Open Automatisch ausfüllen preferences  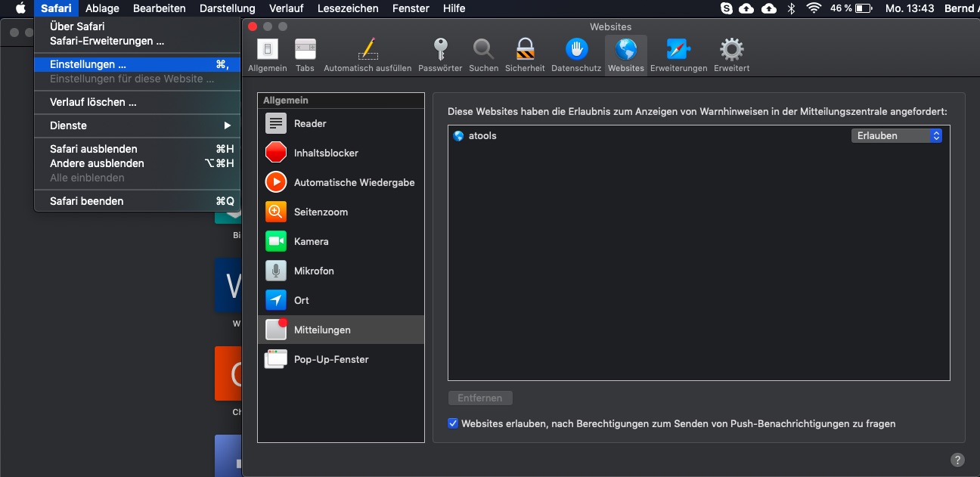(367, 55)
